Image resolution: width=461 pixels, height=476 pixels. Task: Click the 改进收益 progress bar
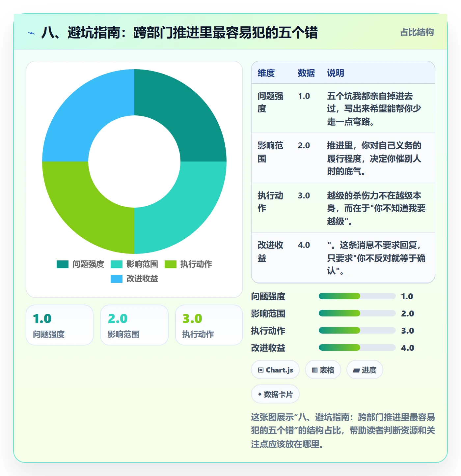tap(357, 347)
